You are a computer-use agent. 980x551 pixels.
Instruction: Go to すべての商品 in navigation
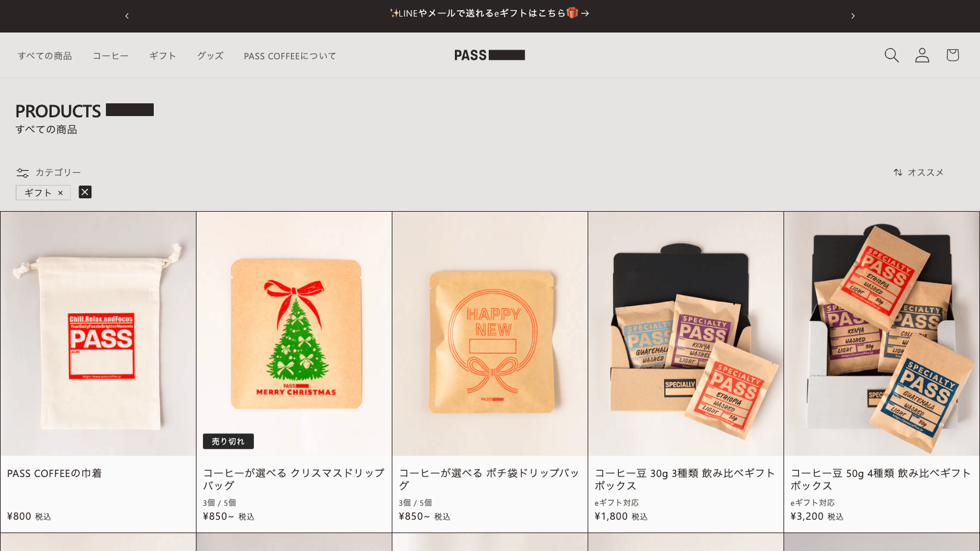tap(45, 56)
